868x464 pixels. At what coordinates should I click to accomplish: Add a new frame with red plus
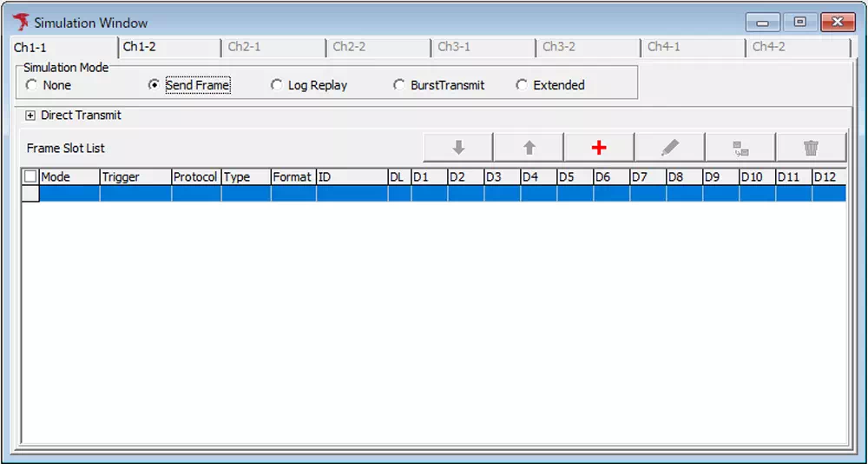599,148
